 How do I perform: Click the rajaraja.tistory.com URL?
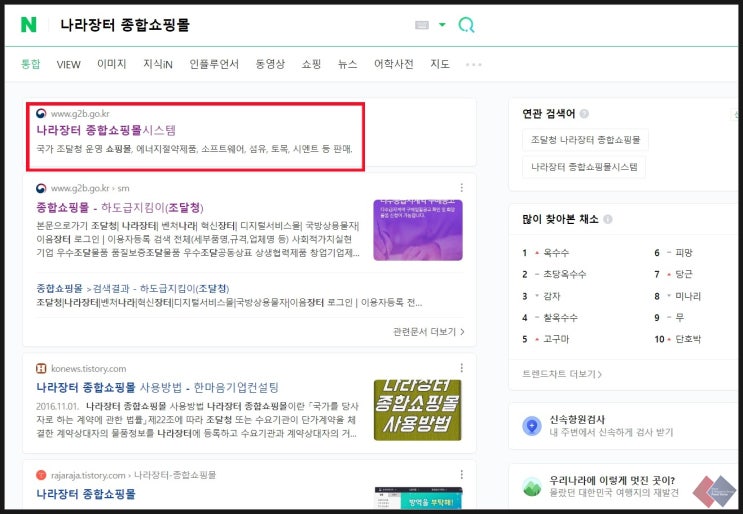tap(133, 475)
